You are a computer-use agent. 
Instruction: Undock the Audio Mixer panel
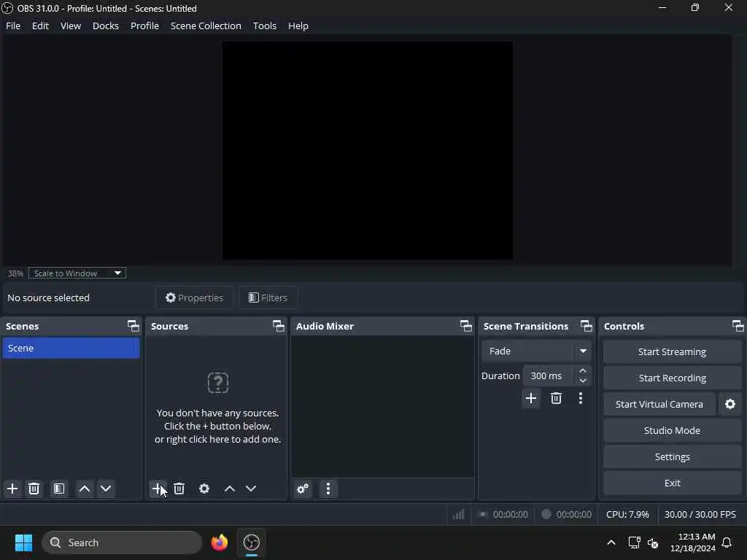click(x=466, y=326)
